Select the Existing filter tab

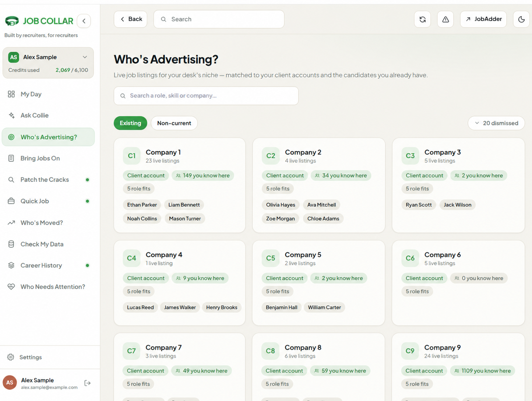[x=130, y=123]
